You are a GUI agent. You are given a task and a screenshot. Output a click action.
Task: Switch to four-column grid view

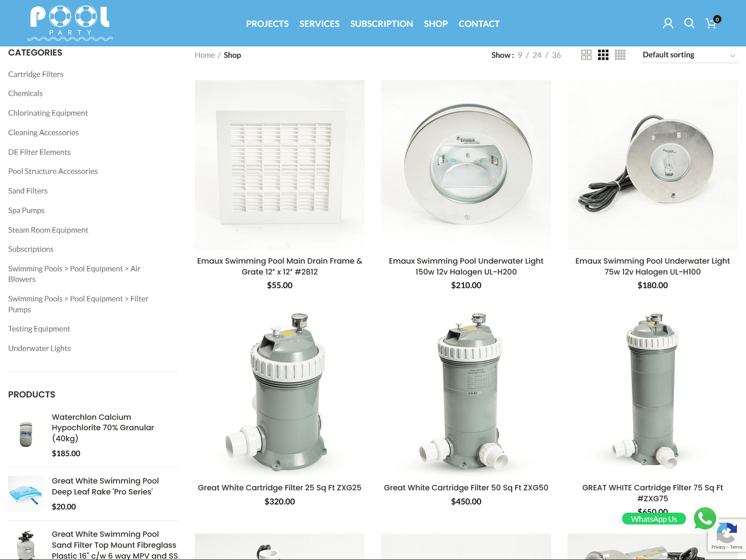(x=620, y=55)
